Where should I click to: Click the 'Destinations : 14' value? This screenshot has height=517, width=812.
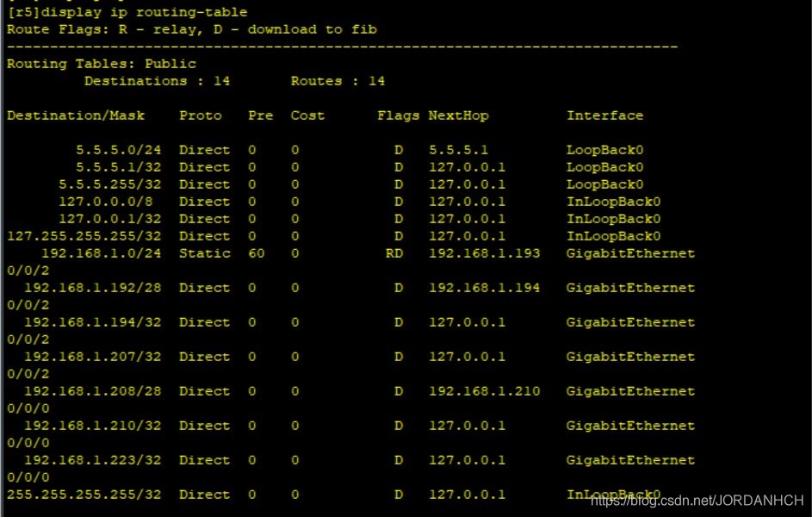pos(157,81)
